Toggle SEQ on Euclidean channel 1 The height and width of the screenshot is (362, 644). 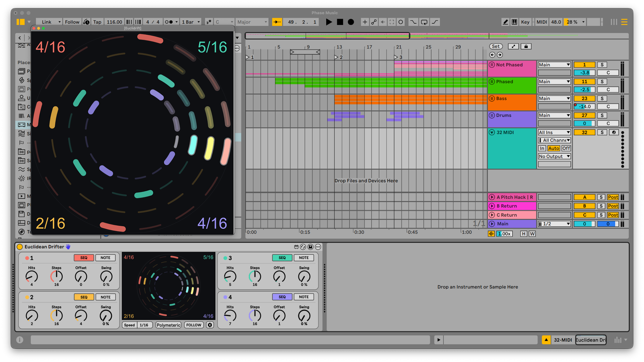tap(84, 258)
